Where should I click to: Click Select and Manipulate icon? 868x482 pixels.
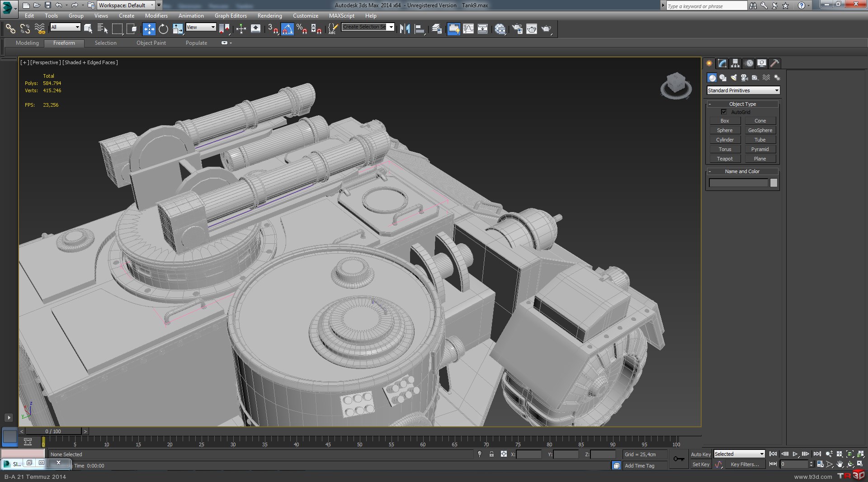pyautogui.click(x=241, y=29)
